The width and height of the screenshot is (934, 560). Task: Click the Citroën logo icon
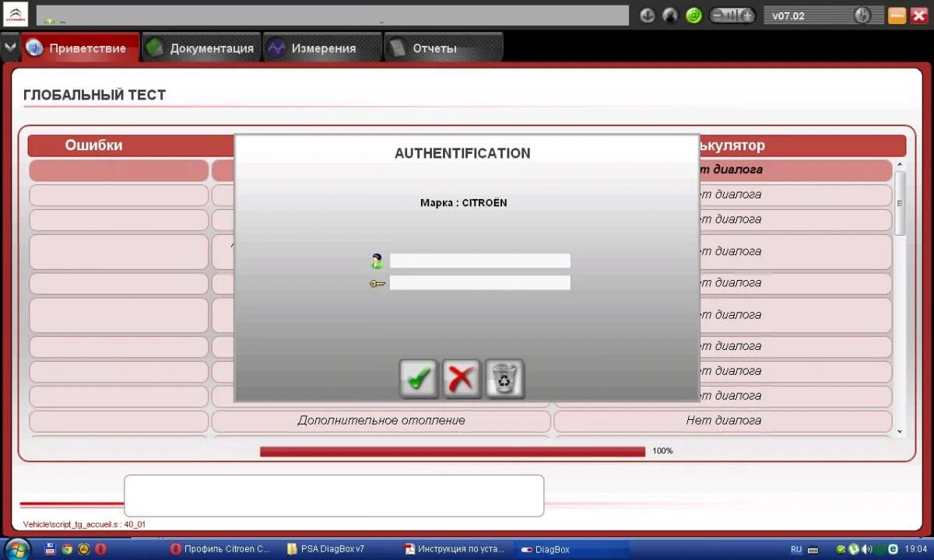(x=16, y=14)
